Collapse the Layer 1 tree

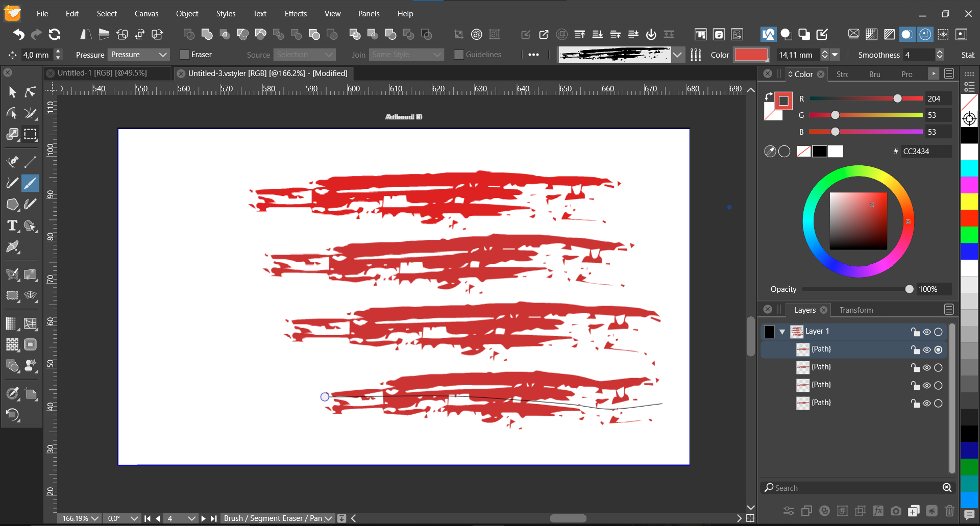coord(782,332)
